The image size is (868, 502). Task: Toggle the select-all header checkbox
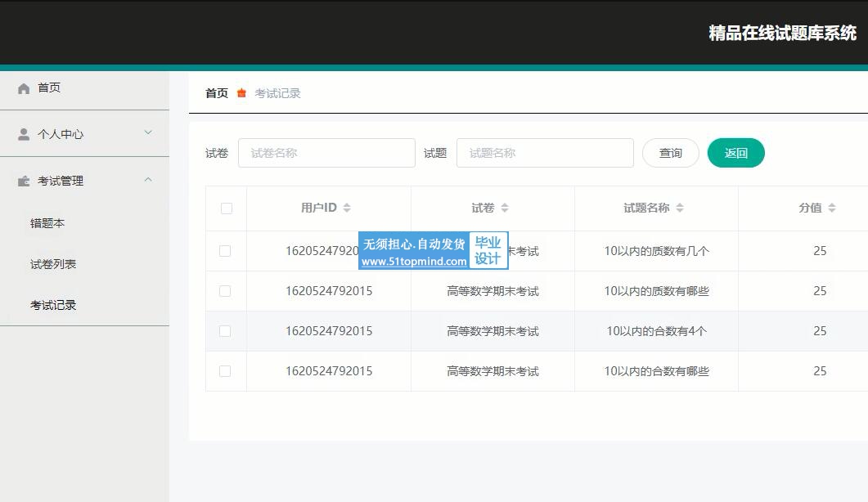point(227,208)
